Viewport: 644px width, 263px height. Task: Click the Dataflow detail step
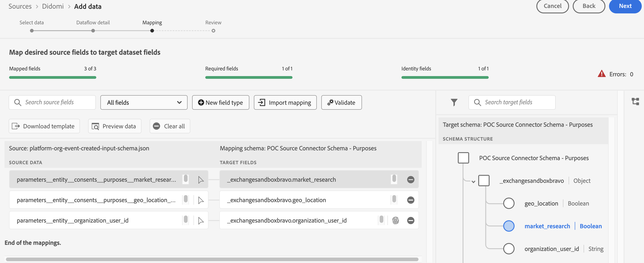point(93,22)
